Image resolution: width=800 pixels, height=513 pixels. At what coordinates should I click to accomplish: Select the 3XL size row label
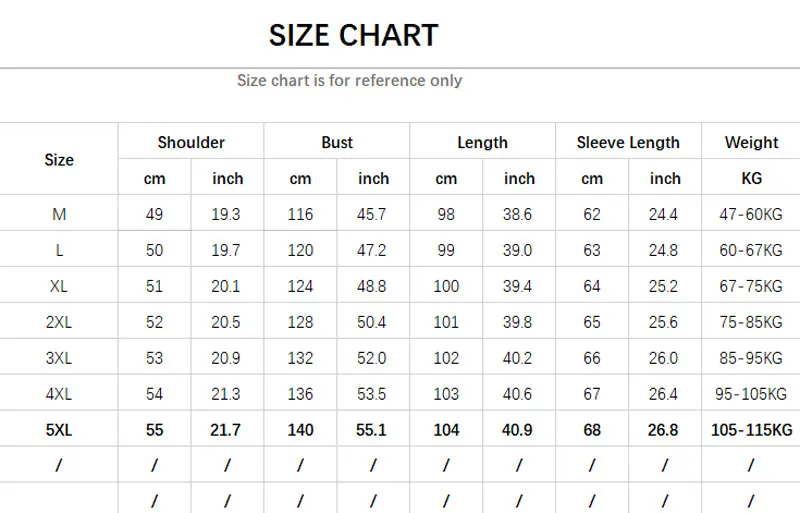[59, 358]
